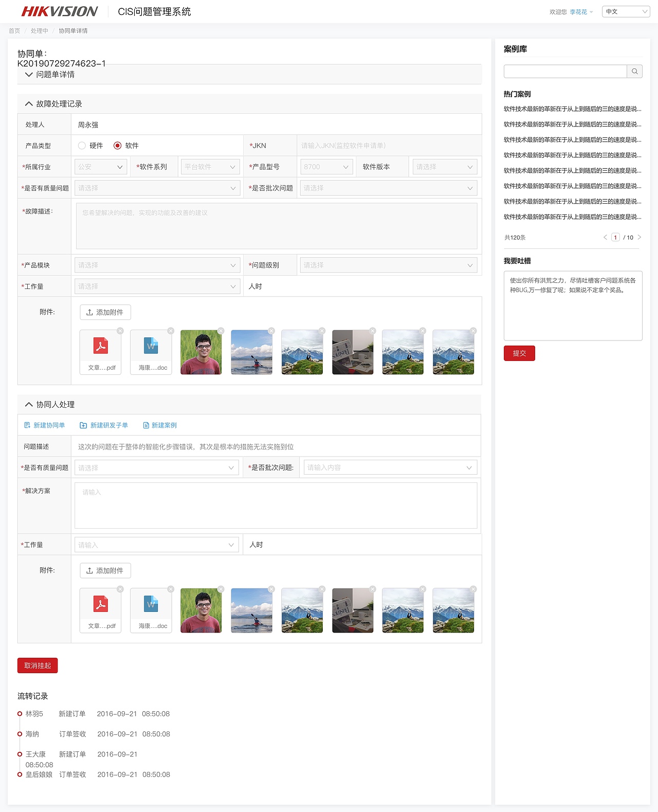The width and height of the screenshot is (658, 812).
Task: Open the 李花花 user menu
Action: (x=581, y=12)
